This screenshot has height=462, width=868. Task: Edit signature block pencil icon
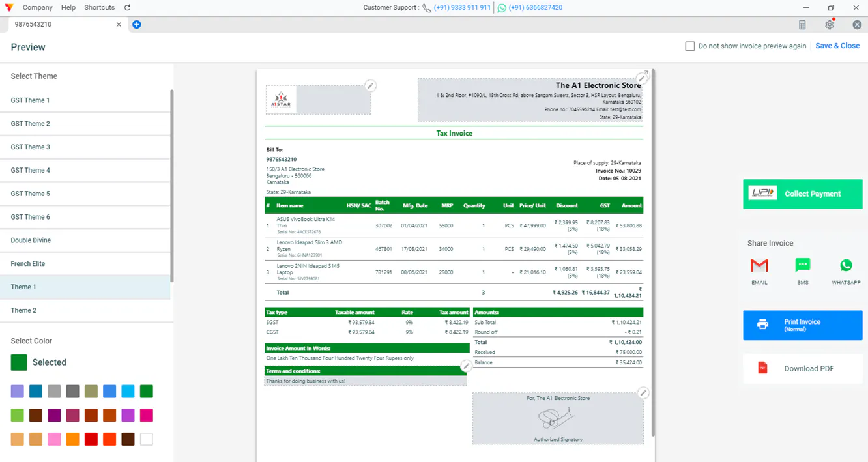[643, 393]
